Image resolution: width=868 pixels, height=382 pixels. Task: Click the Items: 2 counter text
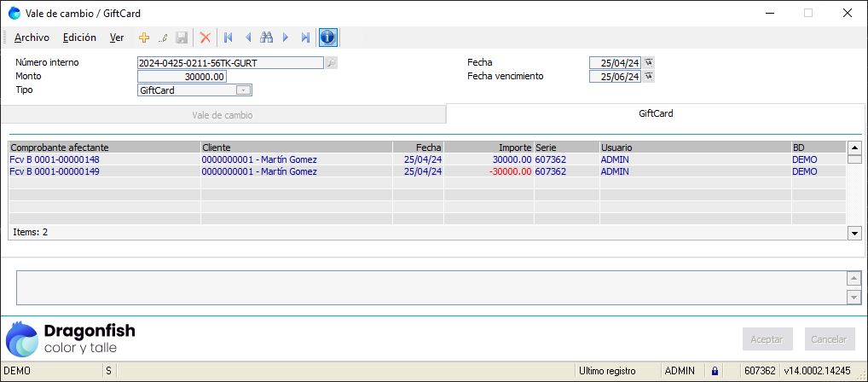click(x=31, y=232)
